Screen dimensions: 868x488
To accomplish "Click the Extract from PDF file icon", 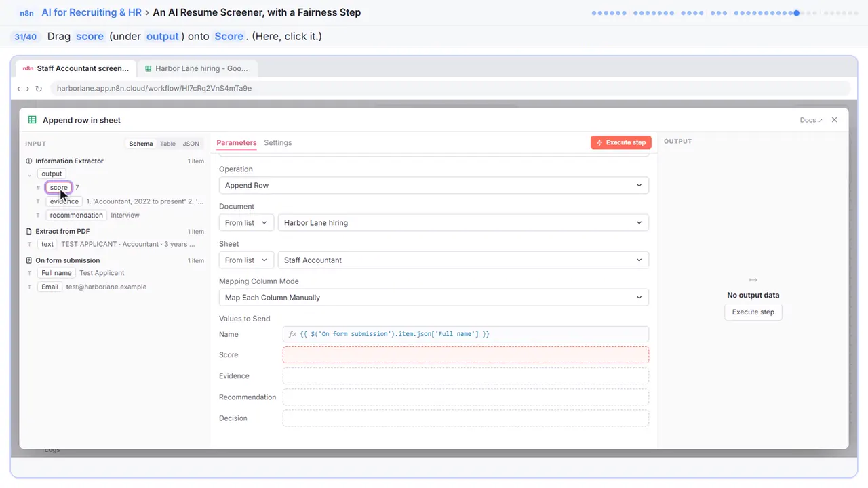I will 28,232.
